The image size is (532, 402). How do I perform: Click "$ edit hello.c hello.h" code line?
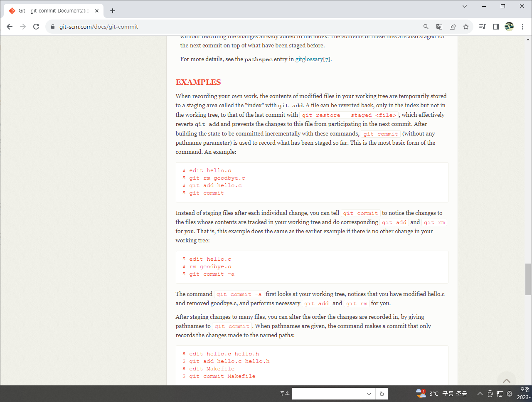pos(221,354)
